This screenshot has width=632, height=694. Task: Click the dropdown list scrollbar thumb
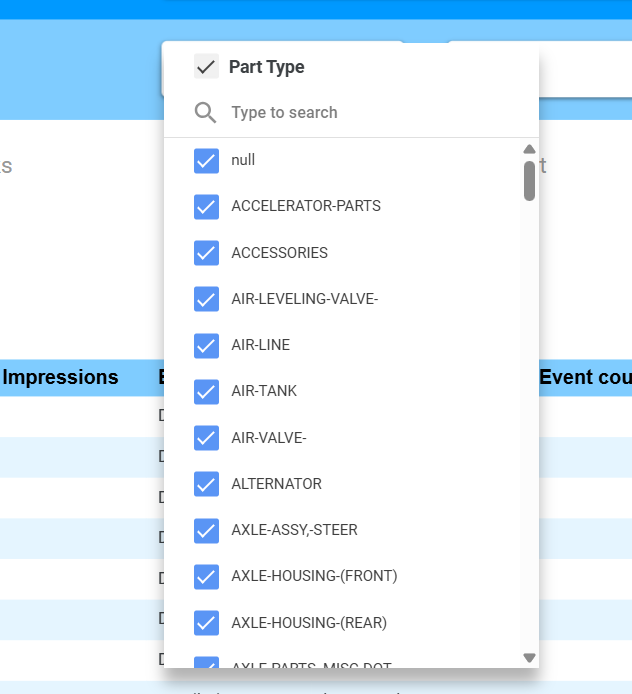pyautogui.click(x=529, y=181)
